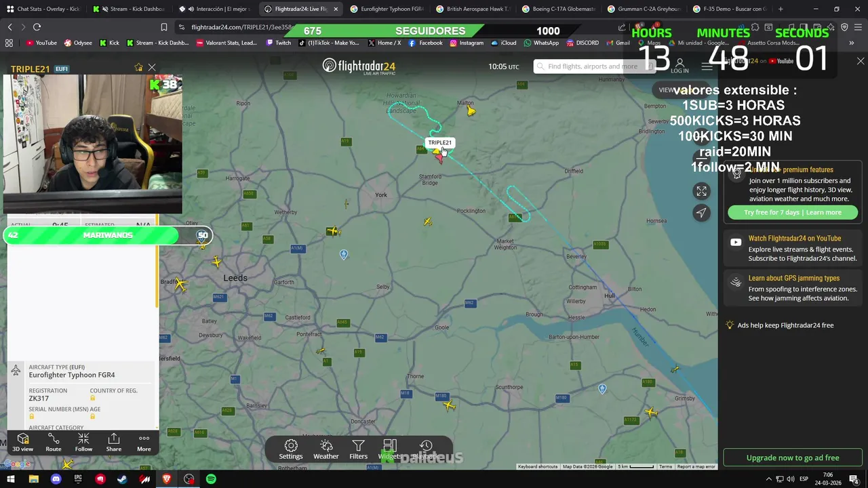
Task: Close the right side ad panel
Action: (x=861, y=61)
